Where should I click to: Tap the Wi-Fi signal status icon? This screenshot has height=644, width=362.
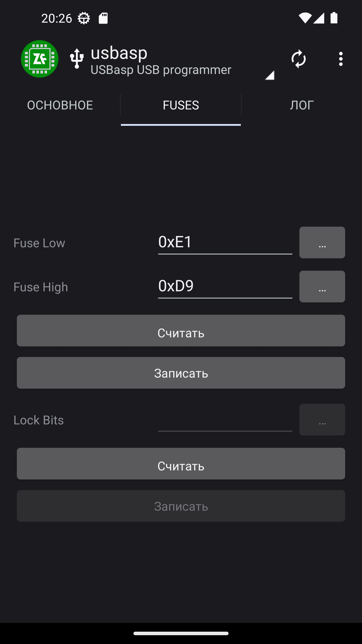point(305,18)
